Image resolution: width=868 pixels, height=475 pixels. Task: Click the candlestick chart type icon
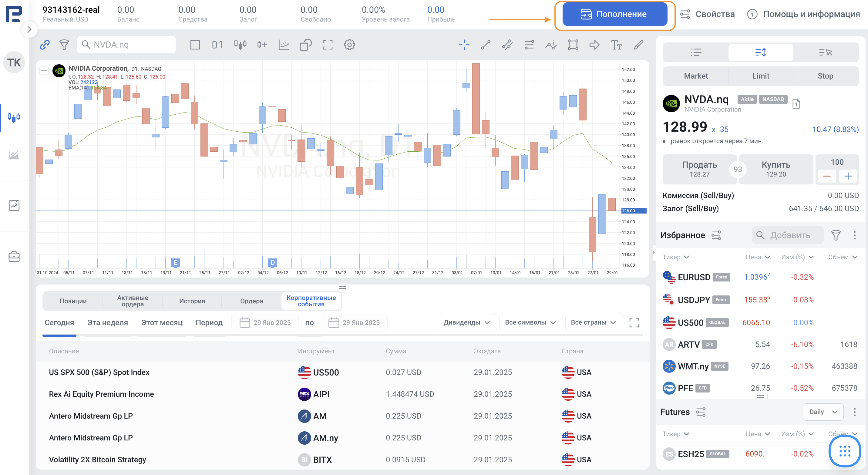pyautogui.click(x=240, y=45)
